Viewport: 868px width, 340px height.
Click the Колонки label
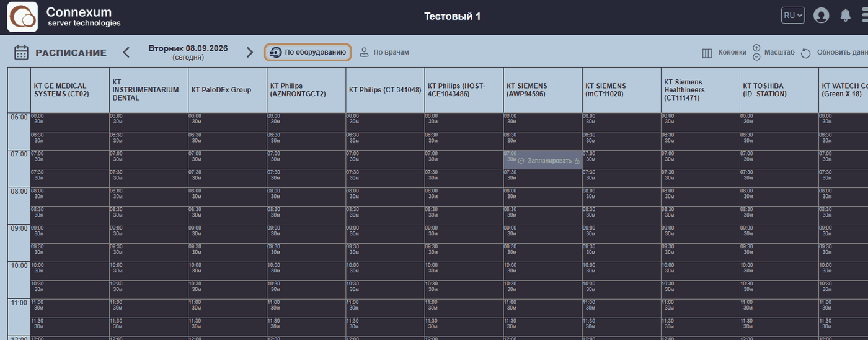[732, 53]
